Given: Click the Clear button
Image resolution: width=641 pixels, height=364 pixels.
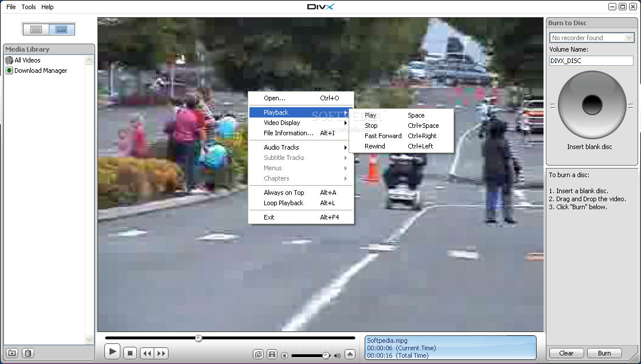Looking at the screenshot, I should click(566, 353).
